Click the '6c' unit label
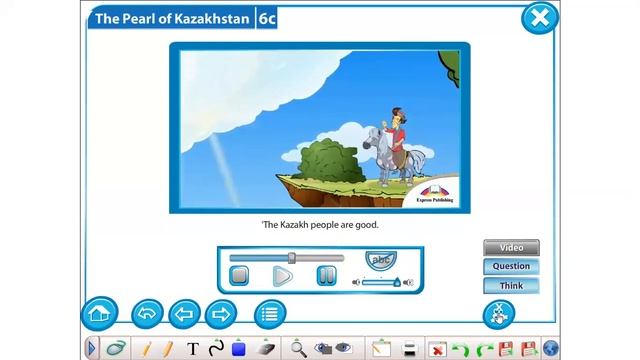 point(267,19)
